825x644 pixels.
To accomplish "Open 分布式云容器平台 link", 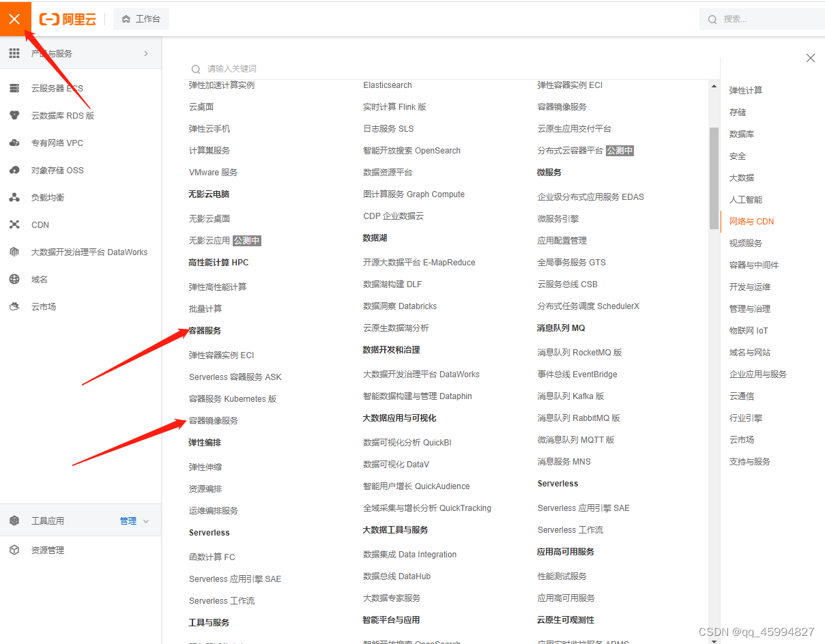I will (x=570, y=150).
